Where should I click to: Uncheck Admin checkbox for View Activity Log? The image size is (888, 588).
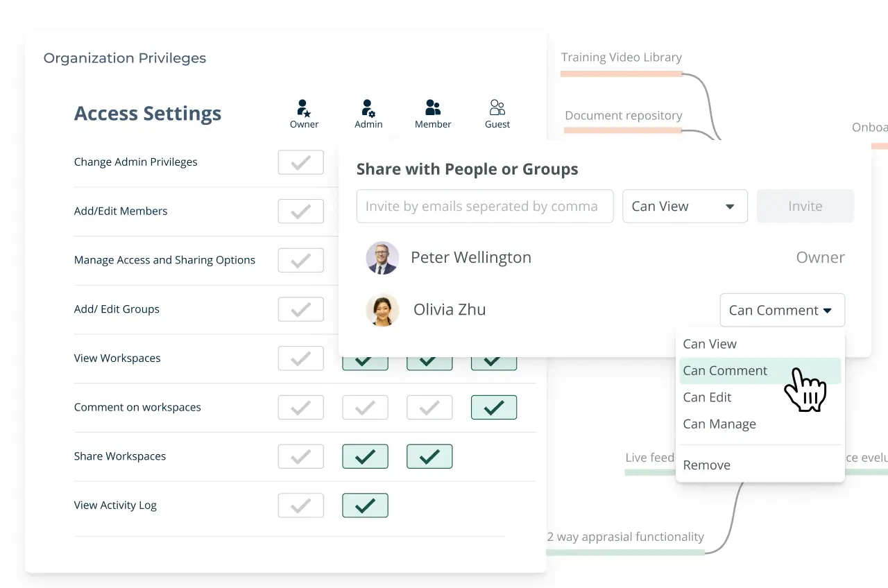coord(365,505)
